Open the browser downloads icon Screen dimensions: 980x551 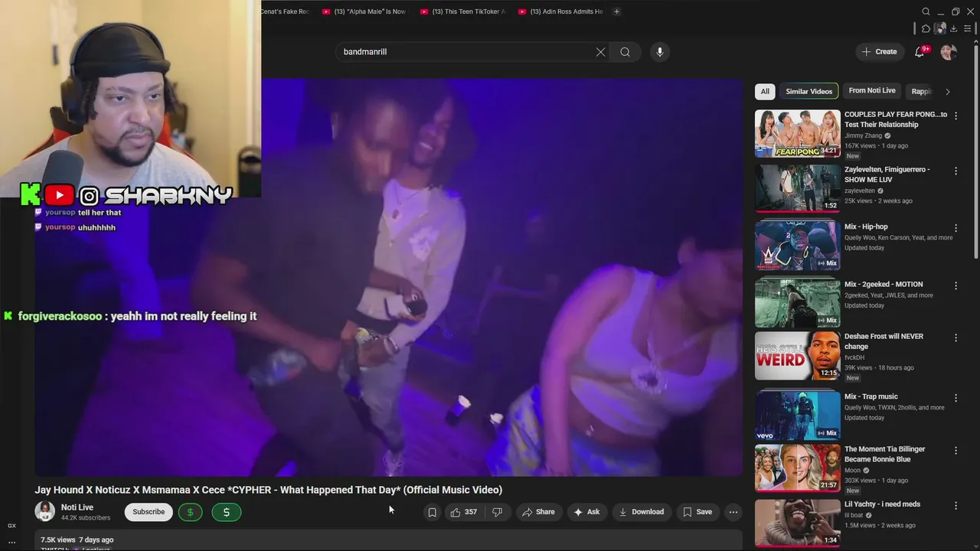[953, 29]
